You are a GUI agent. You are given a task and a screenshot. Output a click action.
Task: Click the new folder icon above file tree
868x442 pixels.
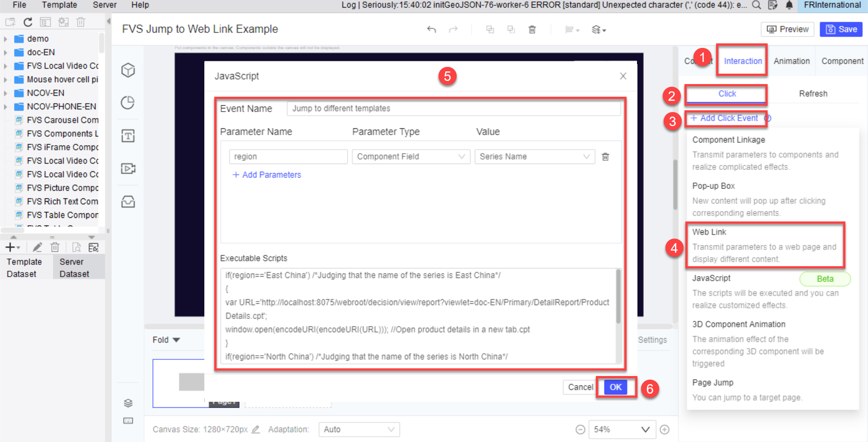10,22
